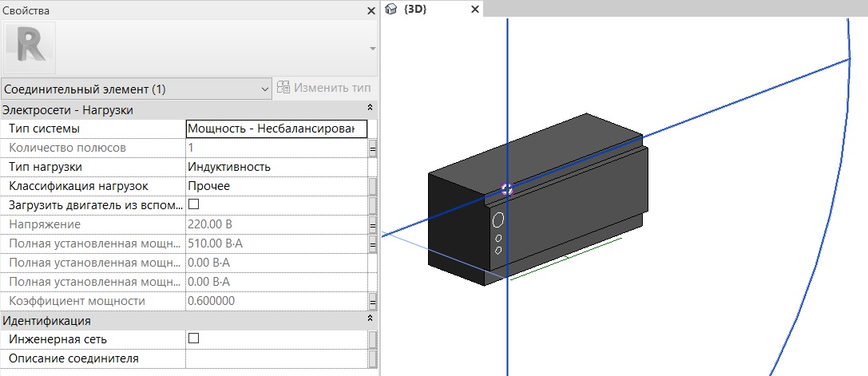868x376 pixels.
Task: Click the Описание соединителя value field
Action: [275, 358]
